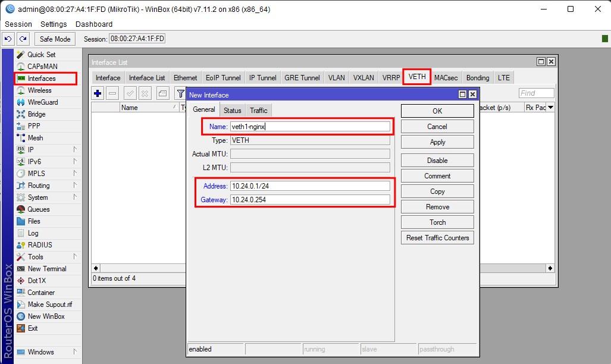Open New Terminal in sidebar
611x364 pixels.
click(x=47, y=269)
